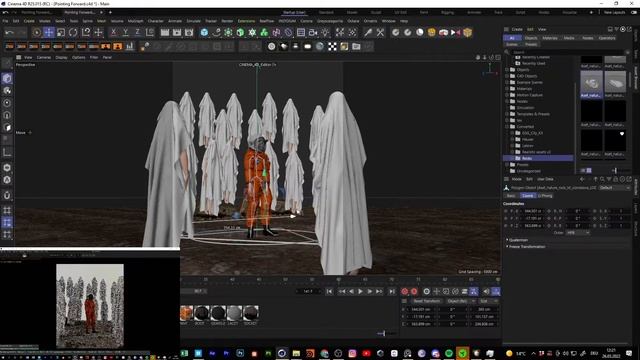This screenshot has width=640, height=360.
Task: Open the rotation Order HPB dropdown
Action: (578, 233)
